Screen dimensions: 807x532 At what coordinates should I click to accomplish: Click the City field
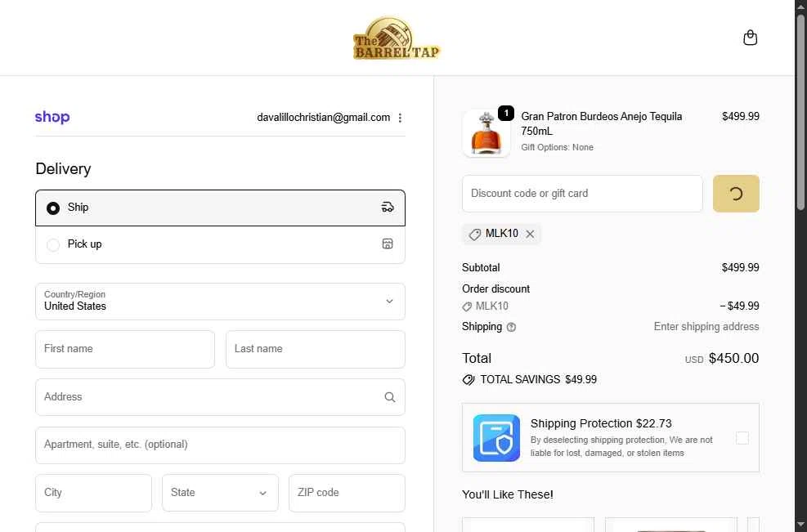point(94,493)
